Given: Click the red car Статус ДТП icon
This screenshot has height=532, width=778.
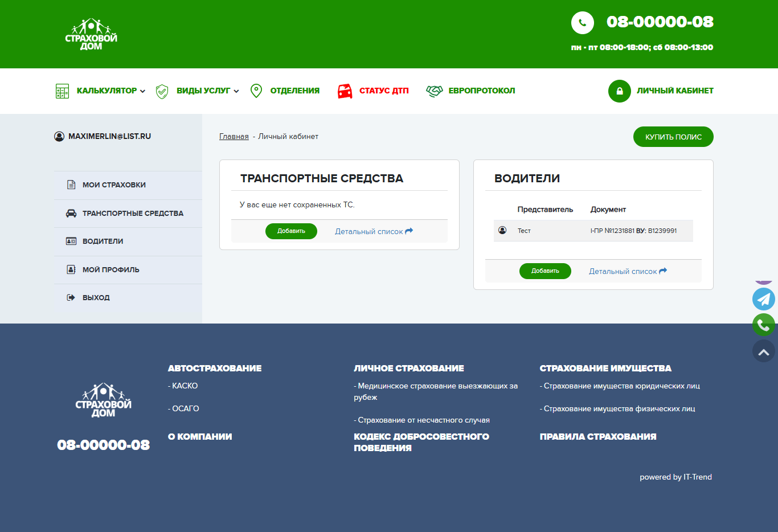Looking at the screenshot, I should tap(345, 91).
